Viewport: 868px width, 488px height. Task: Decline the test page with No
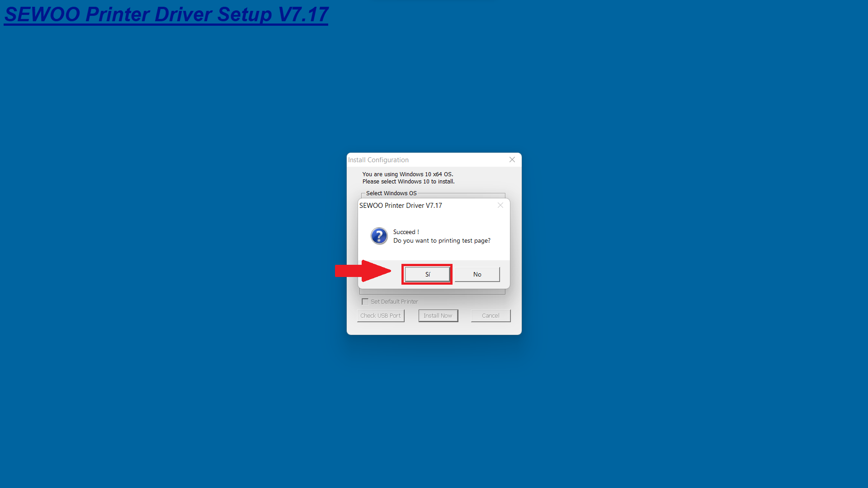(x=477, y=274)
